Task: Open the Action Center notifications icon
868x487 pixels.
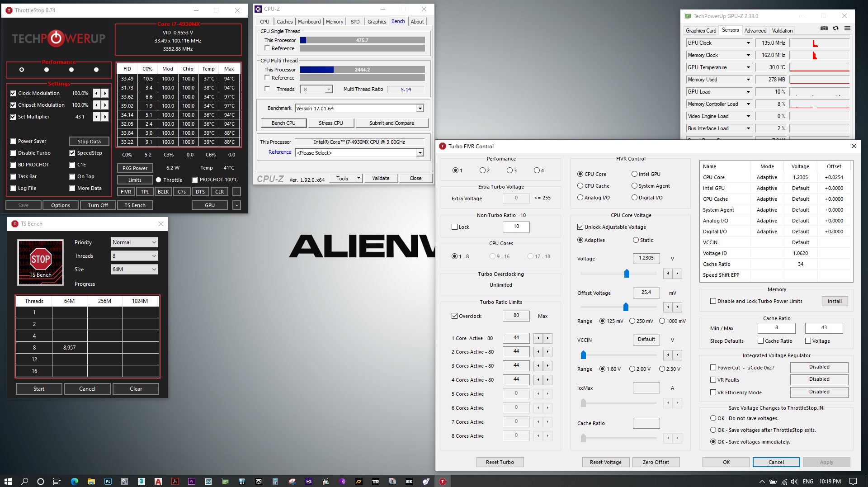Action: [x=853, y=481]
